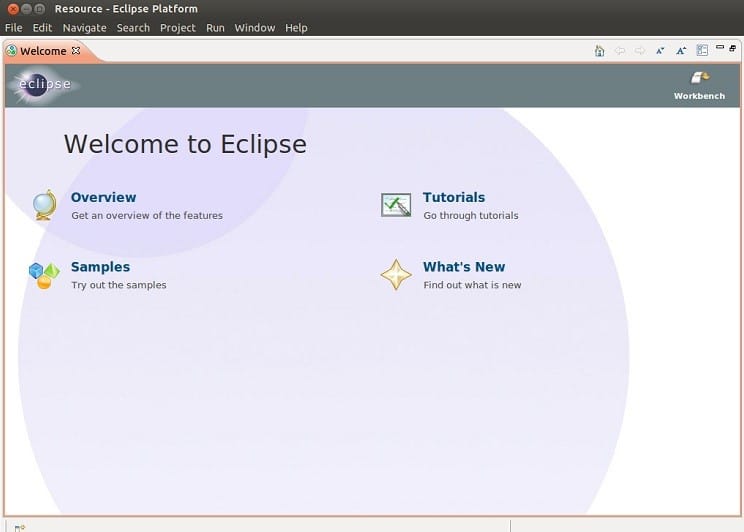Click 'Find out what is new' text
The width and height of the screenshot is (744, 532).
472,285
